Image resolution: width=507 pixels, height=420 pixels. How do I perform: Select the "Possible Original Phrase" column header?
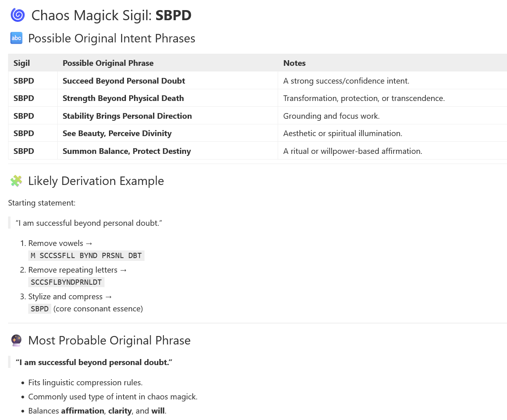pos(108,63)
